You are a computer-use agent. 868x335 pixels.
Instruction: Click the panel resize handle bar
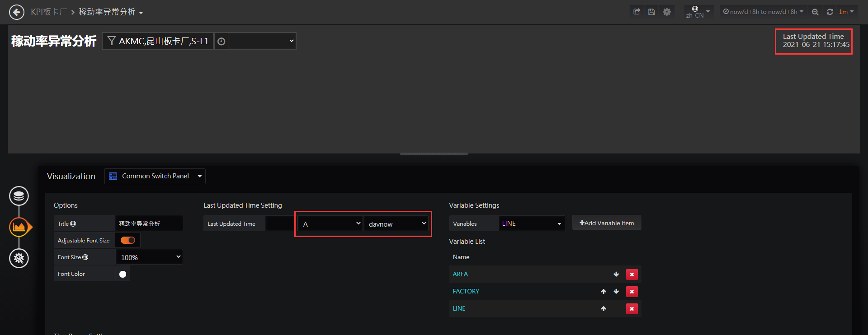(434, 154)
